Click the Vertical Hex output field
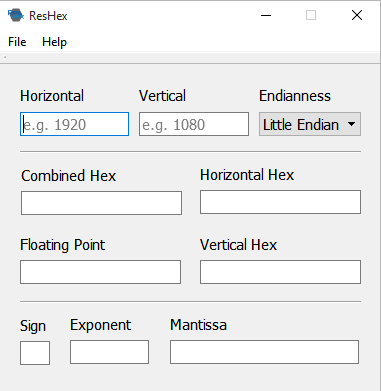Viewport: 381px width, 391px height. click(280, 272)
